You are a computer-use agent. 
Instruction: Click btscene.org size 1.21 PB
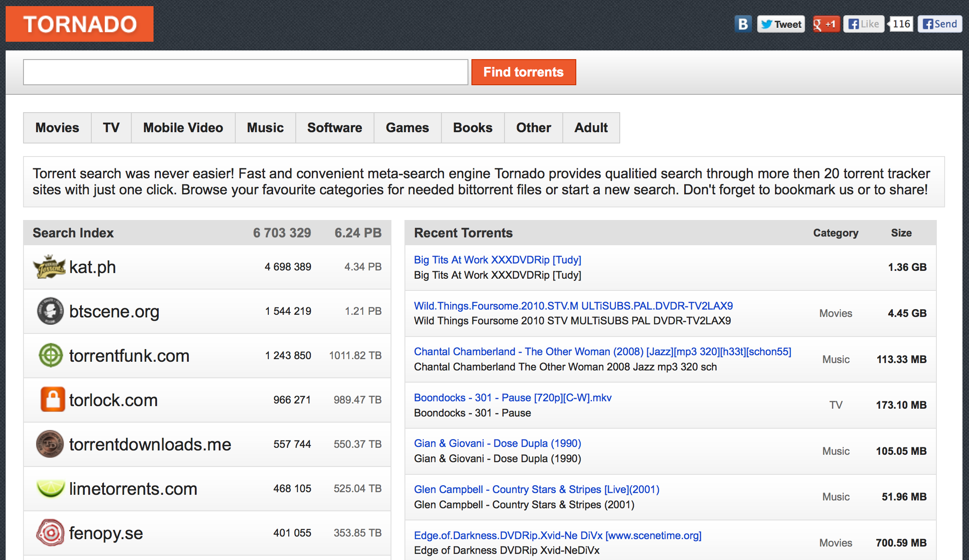(363, 311)
